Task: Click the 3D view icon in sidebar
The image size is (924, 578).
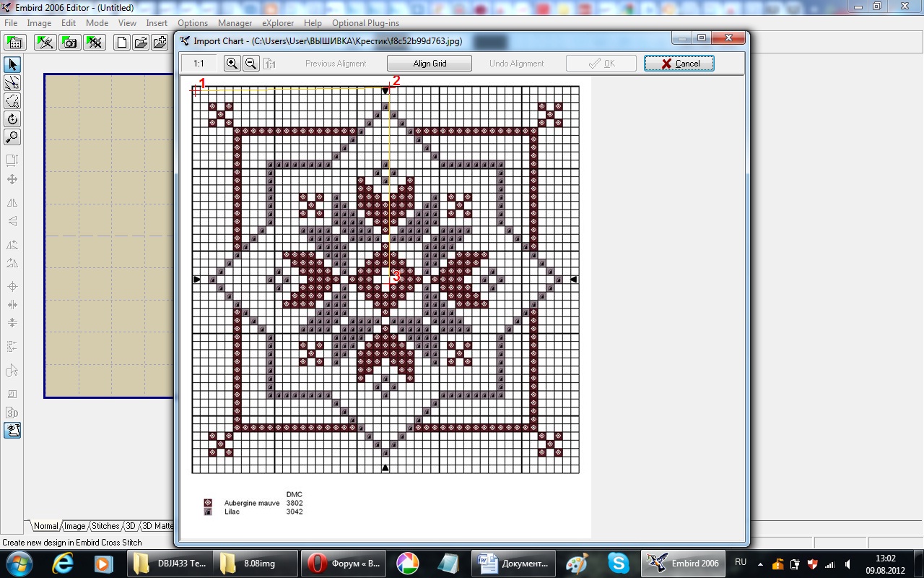Action: click(x=12, y=413)
